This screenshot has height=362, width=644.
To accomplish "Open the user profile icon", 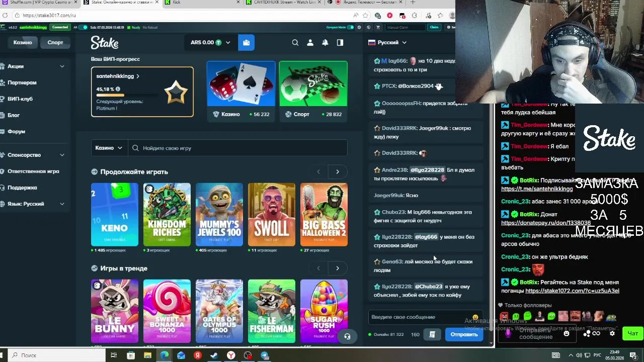I will click(310, 43).
